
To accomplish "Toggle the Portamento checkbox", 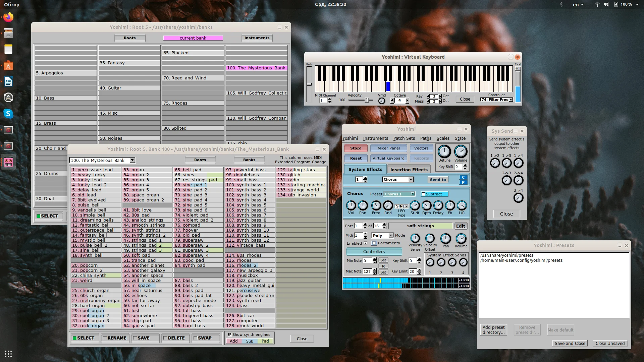I will coord(374,243).
